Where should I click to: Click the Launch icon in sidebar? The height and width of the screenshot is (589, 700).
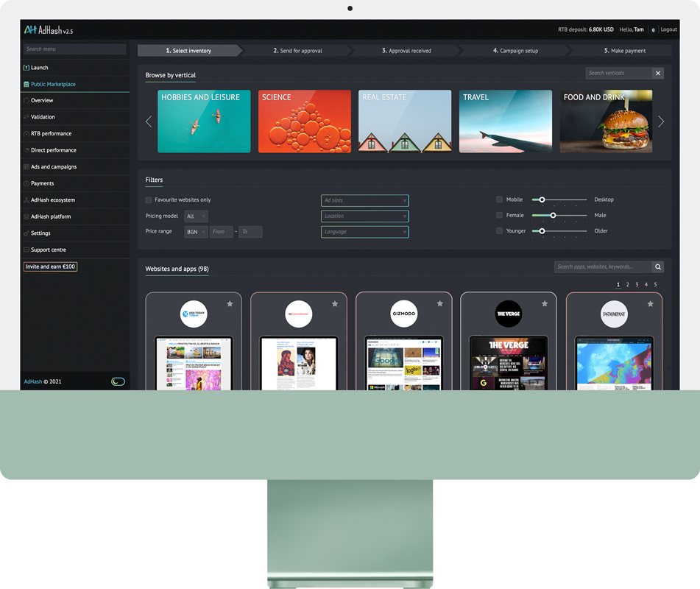pos(26,68)
